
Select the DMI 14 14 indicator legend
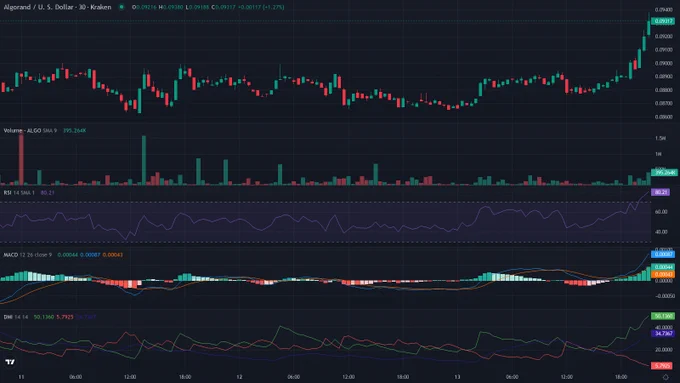(16, 317)
